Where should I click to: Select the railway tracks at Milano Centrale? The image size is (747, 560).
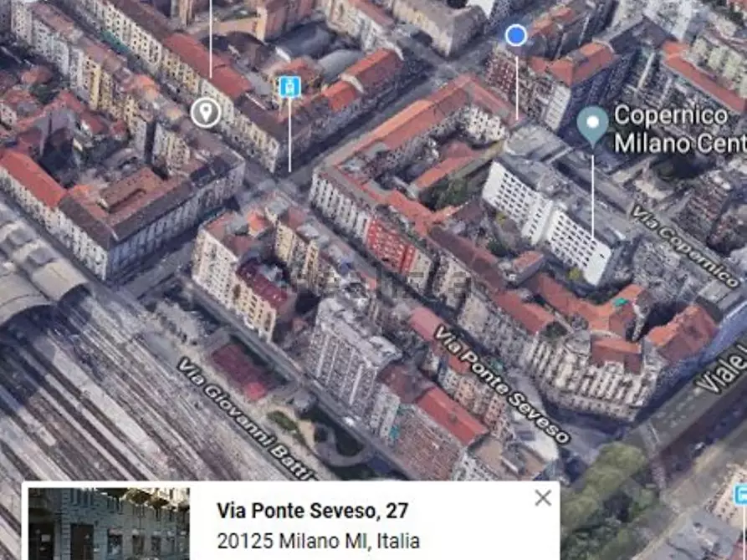[84, 401]
